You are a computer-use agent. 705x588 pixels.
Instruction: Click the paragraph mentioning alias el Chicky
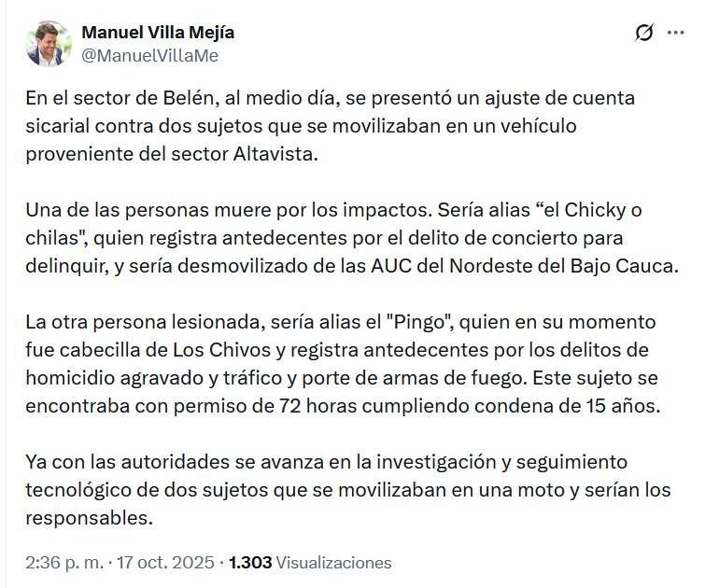coord(345,236)
